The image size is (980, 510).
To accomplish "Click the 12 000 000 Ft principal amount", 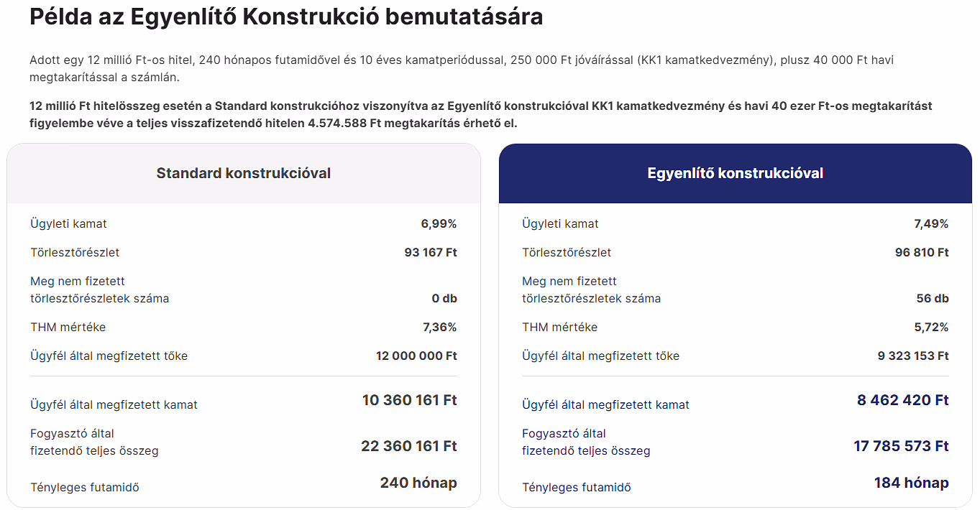I will click(x=416, y=356).
